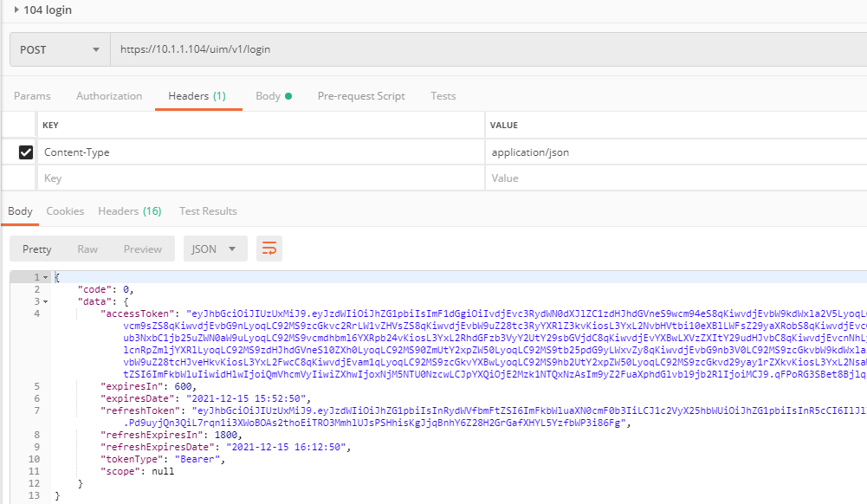Toggle text wrapping in the response viewer
Screen dimensions: 867x504
[269, 249]
